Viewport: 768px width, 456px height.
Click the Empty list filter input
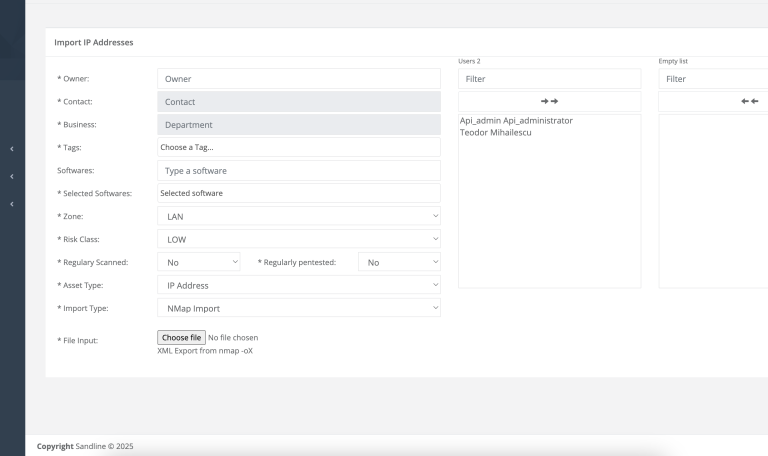[713, 79]
